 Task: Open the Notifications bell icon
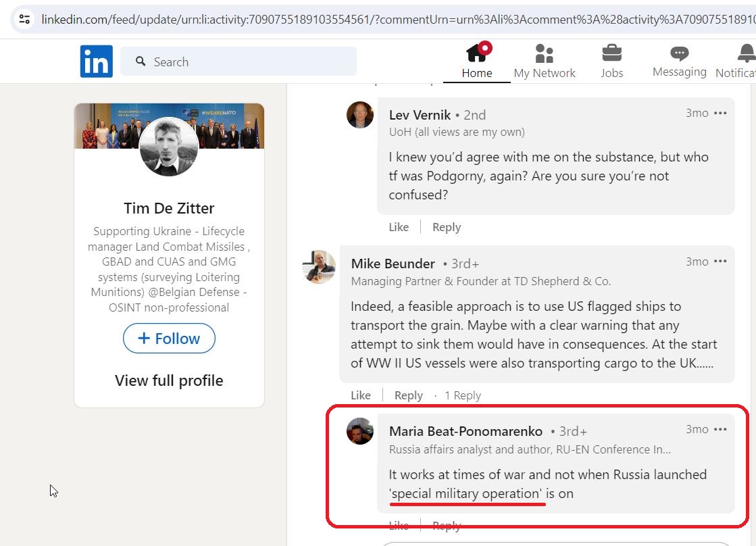(747, 53)
